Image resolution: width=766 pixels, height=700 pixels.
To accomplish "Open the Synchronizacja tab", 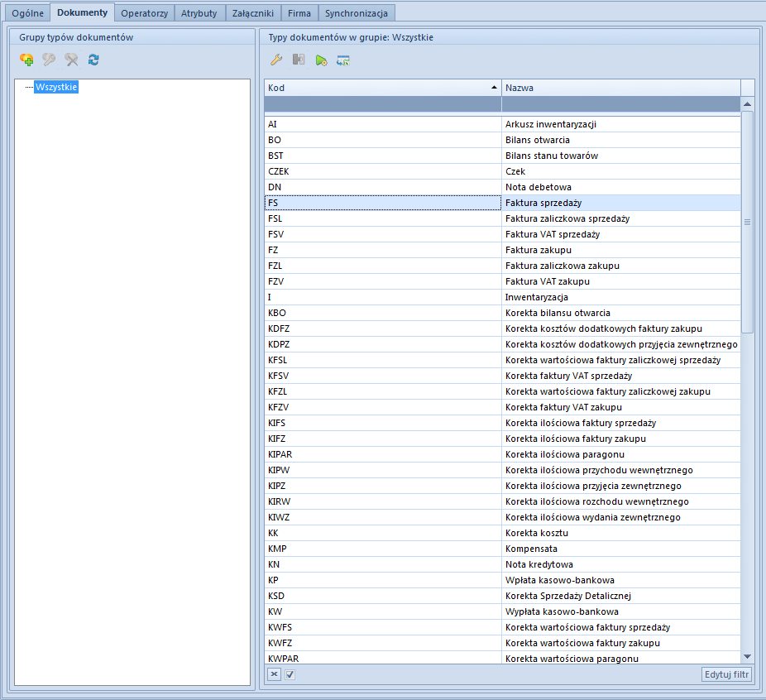I will (357, 13).
